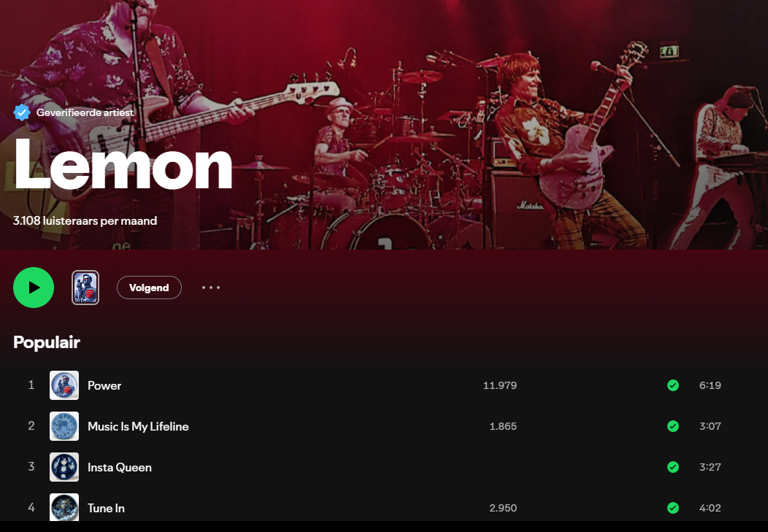Toggle the saved checkmark for Insta Queen
The image size is (768, 532).
(673, 467)
